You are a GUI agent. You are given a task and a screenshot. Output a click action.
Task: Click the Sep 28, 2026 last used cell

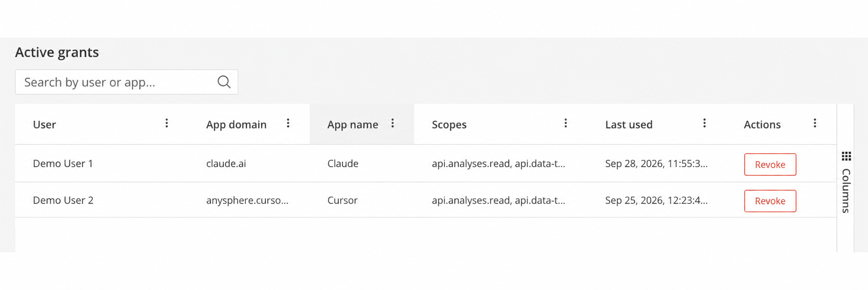pos(656,163)
